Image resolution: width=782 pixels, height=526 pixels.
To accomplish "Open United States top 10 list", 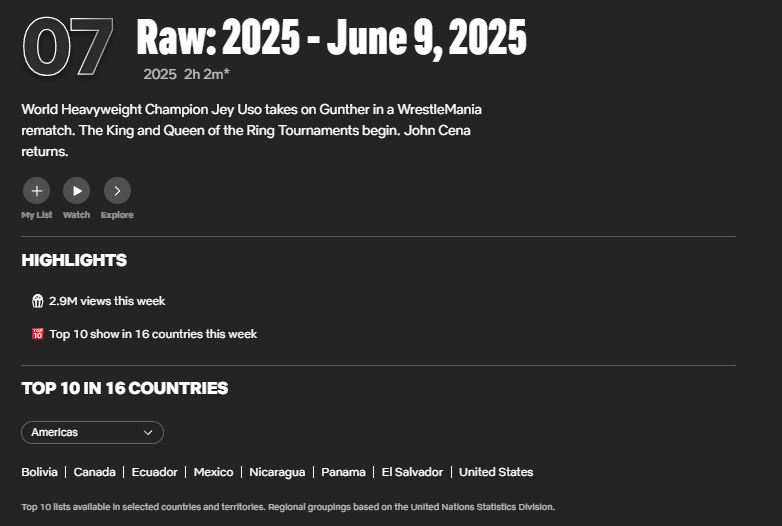I will coord(496,472).
